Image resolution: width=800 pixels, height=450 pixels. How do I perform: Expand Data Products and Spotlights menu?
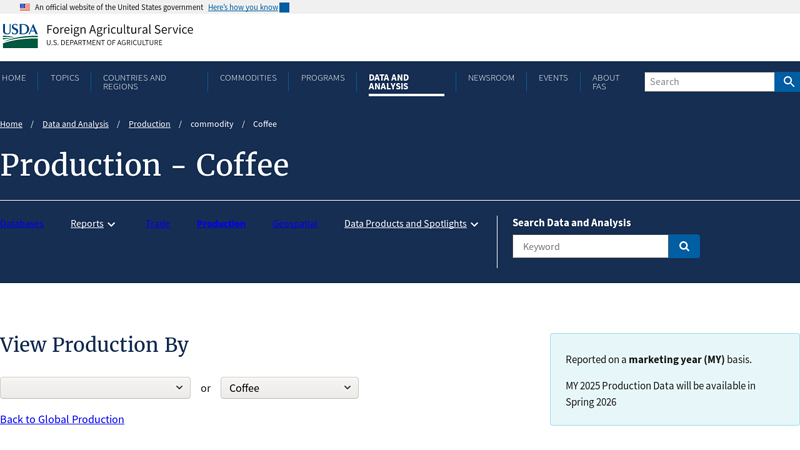click(x=411, y=224)
